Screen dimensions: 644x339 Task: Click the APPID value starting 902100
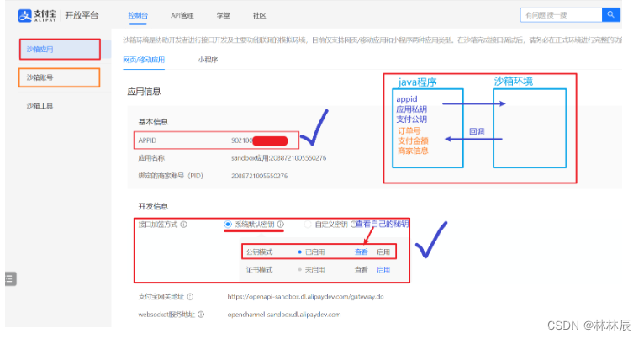pyautogui.click(x=259, y=140)
